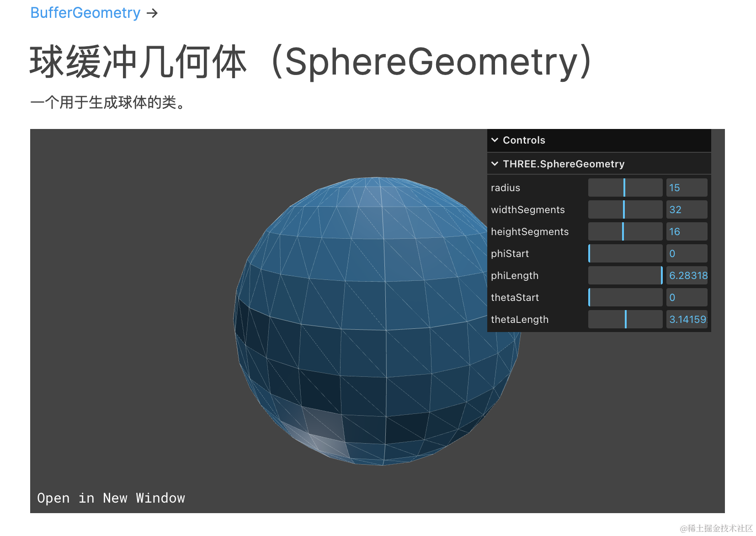
Task: Focus the heightSegments value field showing 16
Action: (x=687, y=231)
